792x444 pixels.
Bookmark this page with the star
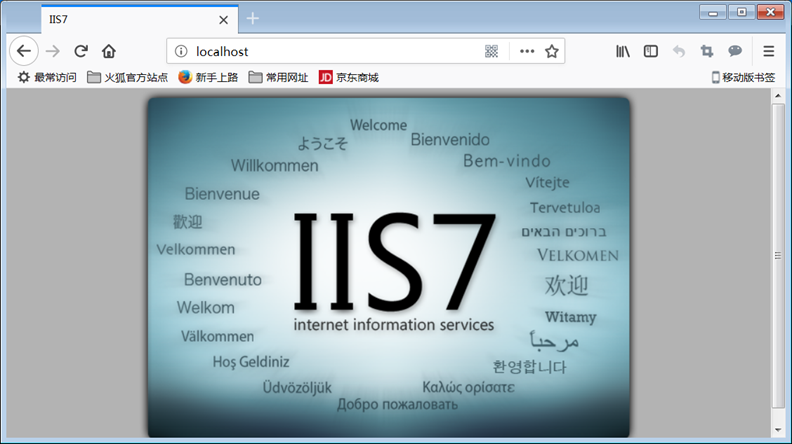point(552,51)
